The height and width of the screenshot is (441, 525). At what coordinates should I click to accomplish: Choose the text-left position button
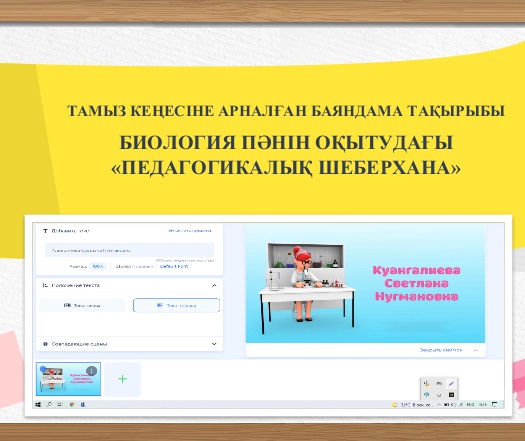[x=82, y=305]
